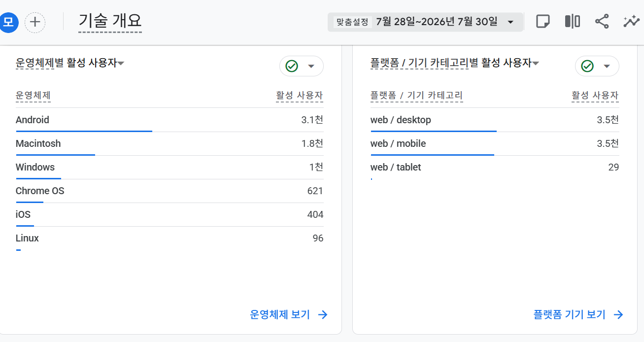Select the web / tablet row
Screen dimensions: 644x342
point(495,167)
